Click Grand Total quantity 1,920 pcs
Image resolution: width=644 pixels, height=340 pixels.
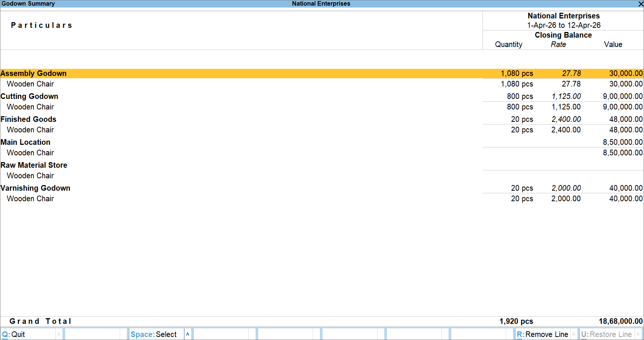516,321
